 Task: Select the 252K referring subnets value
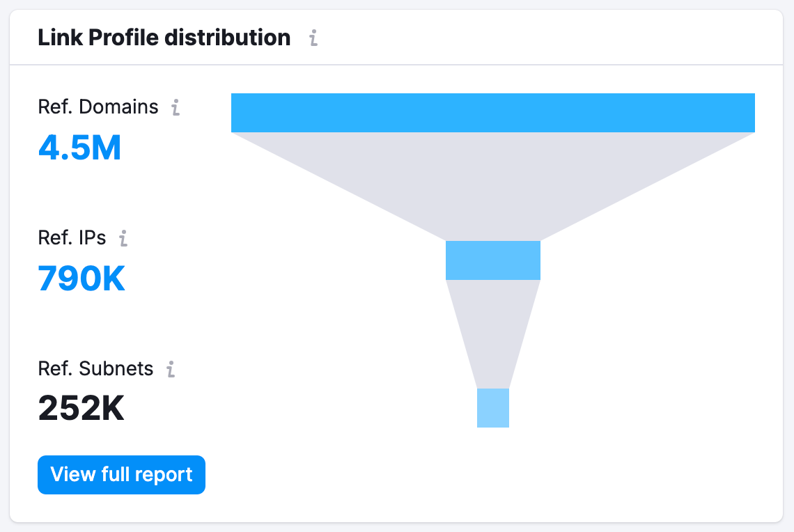click(81, 409)
